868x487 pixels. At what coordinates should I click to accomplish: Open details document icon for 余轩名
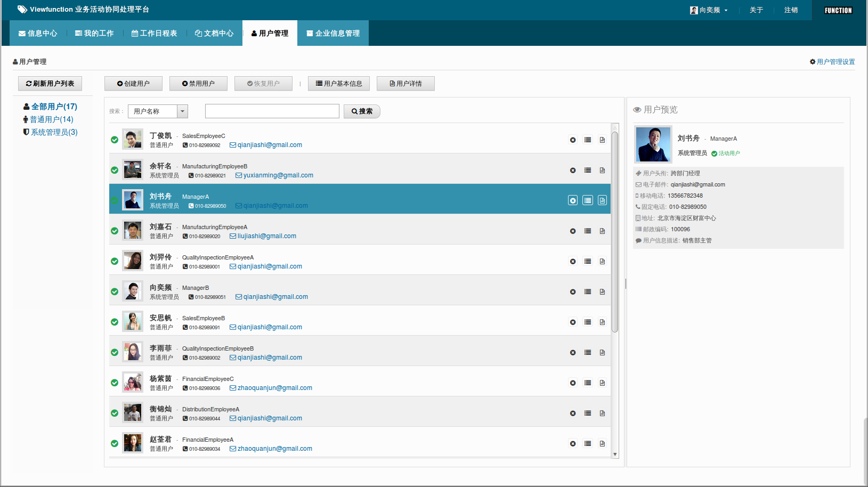click(x=602, y=171)
